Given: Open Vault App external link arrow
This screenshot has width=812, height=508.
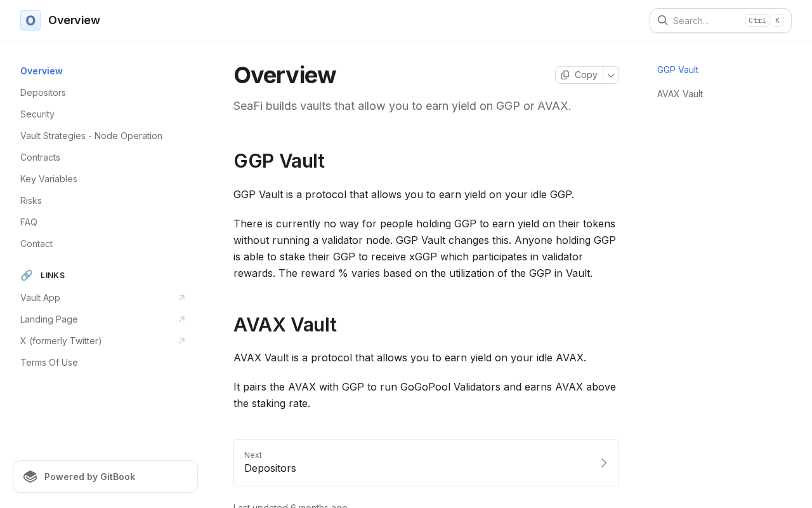Looking at the screenshot, I should click(x=181, y=298).
